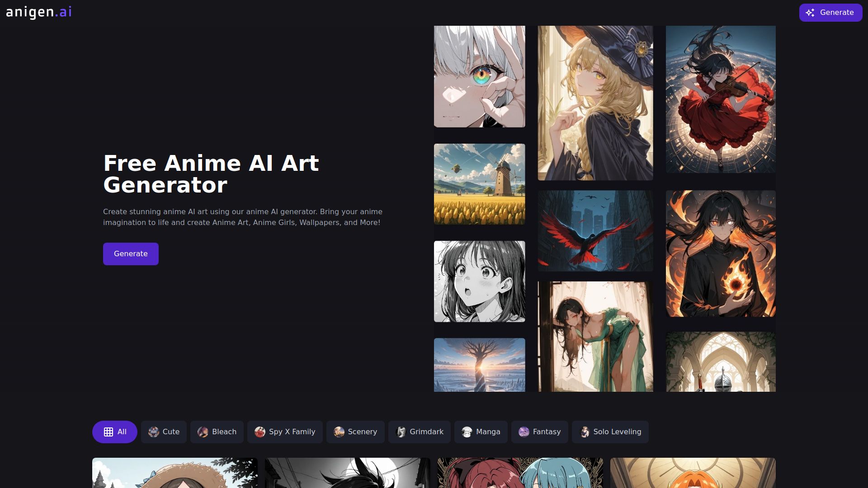View the flaming sorcerer artwork
868x488 pixels.
721,253
